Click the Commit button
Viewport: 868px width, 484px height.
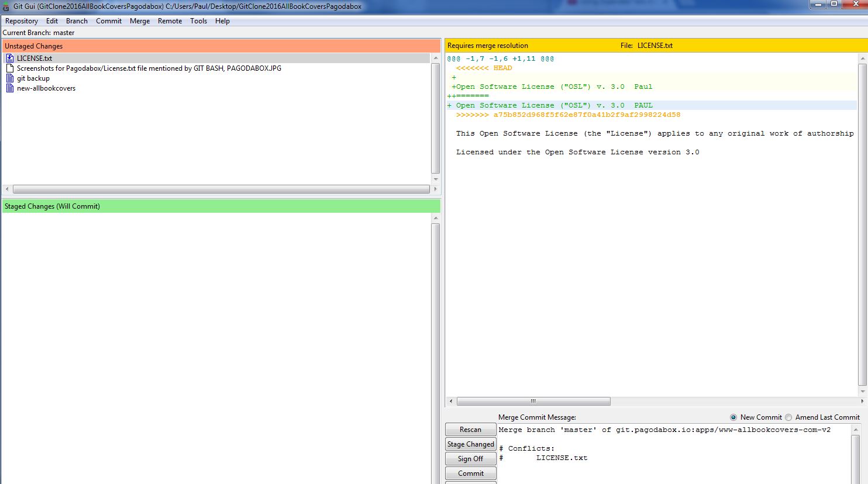470,473
